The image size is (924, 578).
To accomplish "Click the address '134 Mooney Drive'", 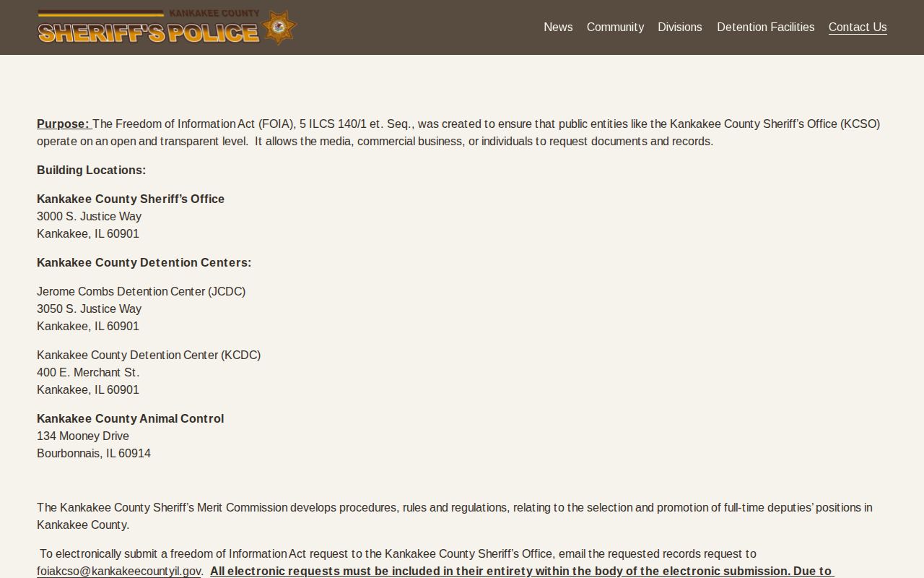I will pyautogui.click(x=83, y=436).
